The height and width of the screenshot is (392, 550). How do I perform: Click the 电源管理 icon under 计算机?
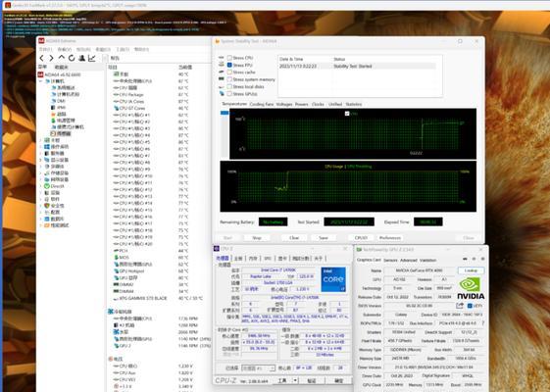[54, 121]
